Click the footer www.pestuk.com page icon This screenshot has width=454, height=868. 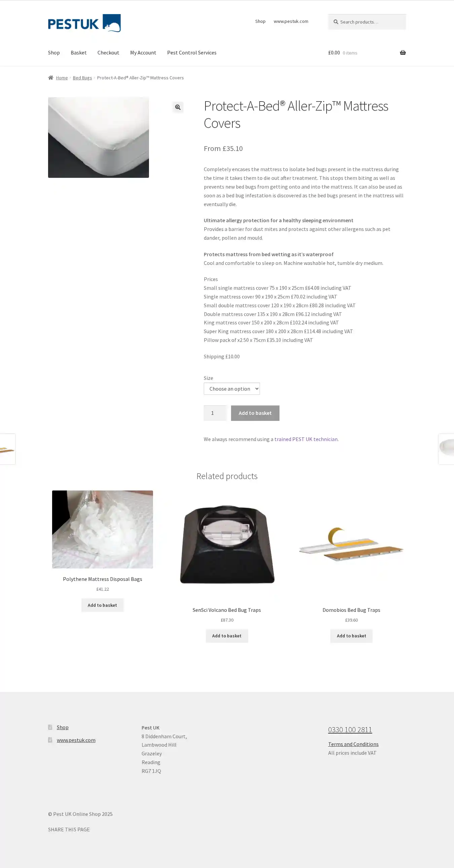(50, 740)
